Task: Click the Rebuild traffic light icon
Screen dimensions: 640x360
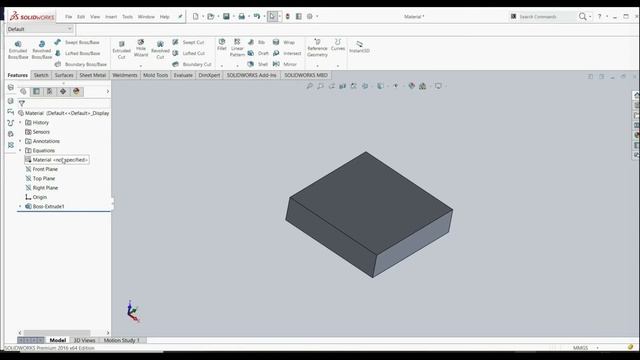Action: 287,16
